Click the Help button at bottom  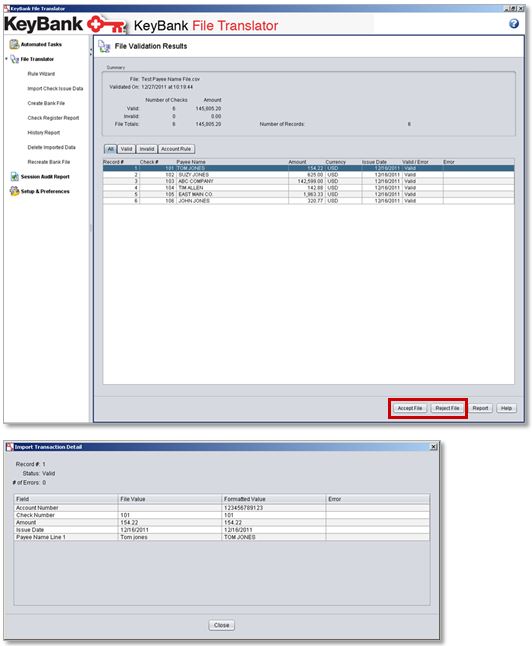click(506, 408)
